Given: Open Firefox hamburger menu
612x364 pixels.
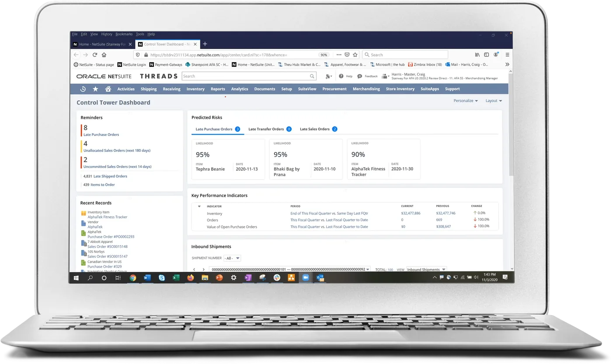Looking at the screenshot, I should [x=507, y=55].
